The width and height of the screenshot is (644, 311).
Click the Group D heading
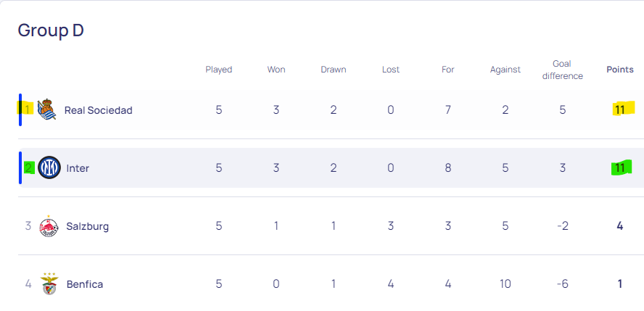coord(51,30)
